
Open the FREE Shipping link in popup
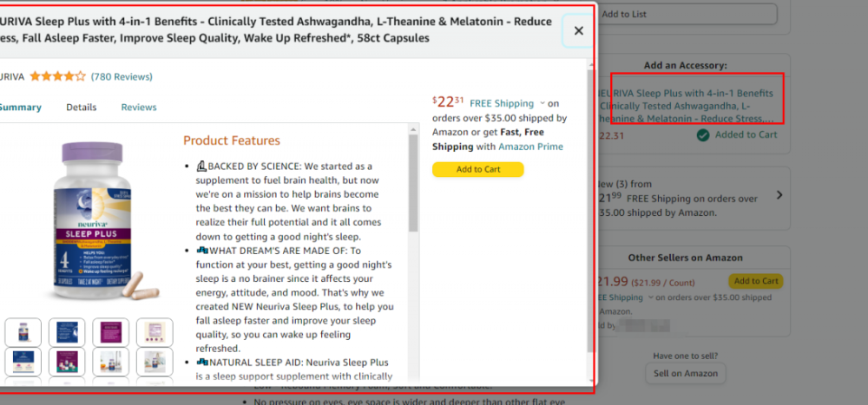click(x=502, y=103)
